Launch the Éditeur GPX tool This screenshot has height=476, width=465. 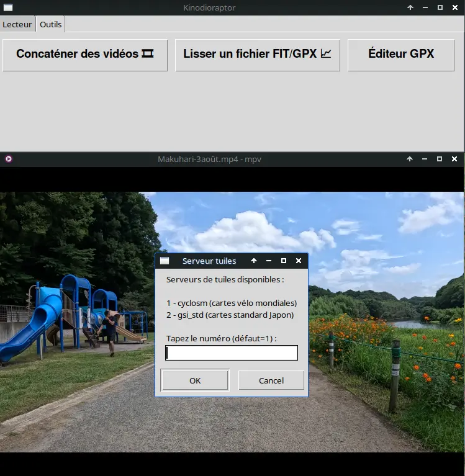(x=401, y=54)
